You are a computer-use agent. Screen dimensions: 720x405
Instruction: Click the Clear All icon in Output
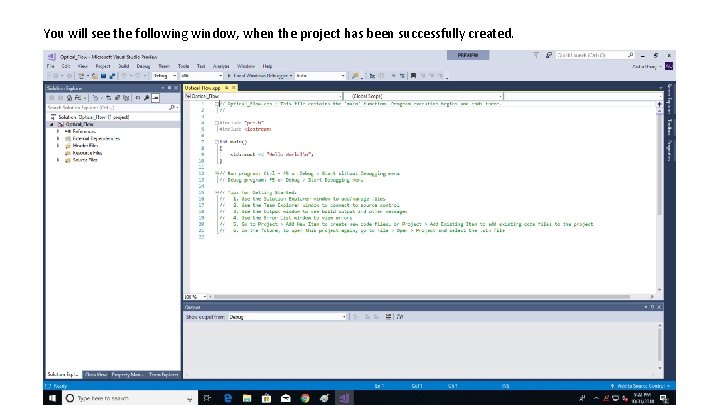point(388,317)
